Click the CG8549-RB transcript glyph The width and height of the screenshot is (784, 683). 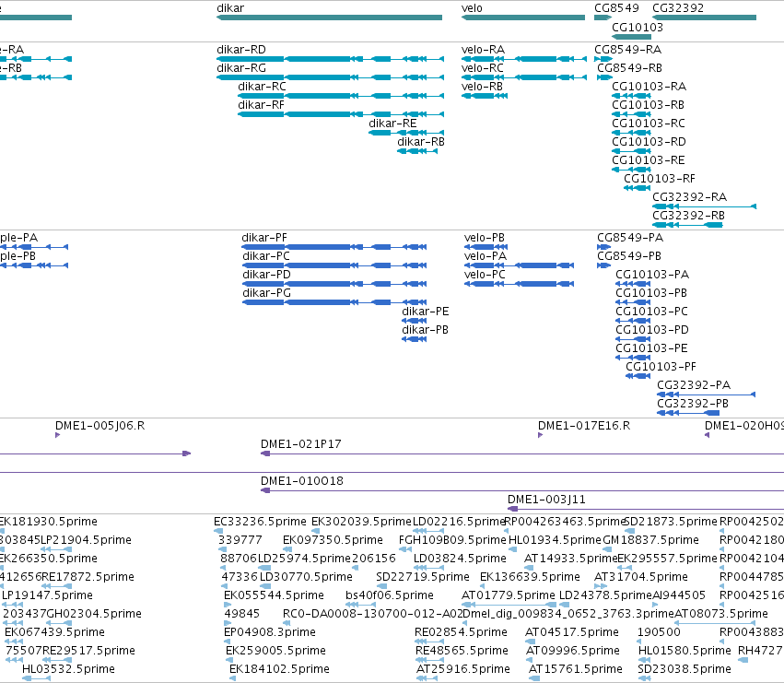[605, 77]
